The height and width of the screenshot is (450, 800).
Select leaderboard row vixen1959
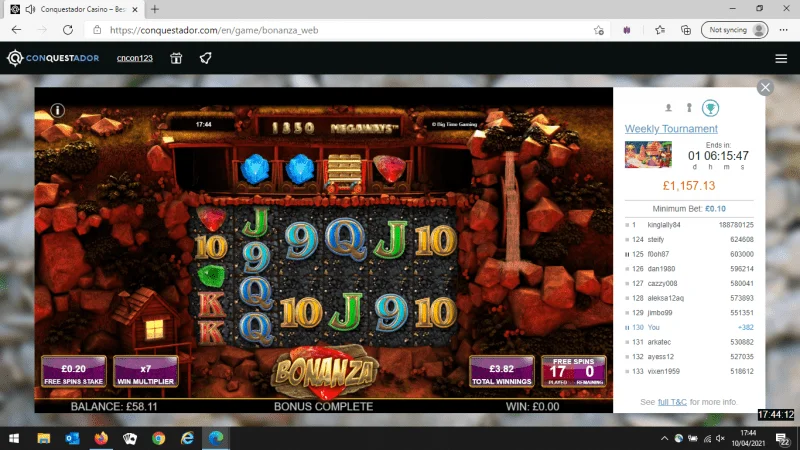[x=689, y=371]
